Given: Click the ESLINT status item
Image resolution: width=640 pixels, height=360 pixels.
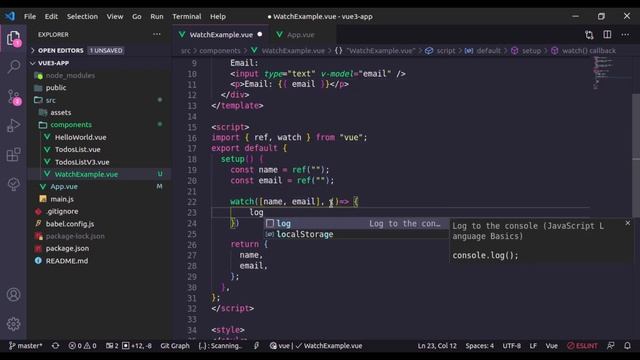Looking at the screenshot, I should point(582,346).
